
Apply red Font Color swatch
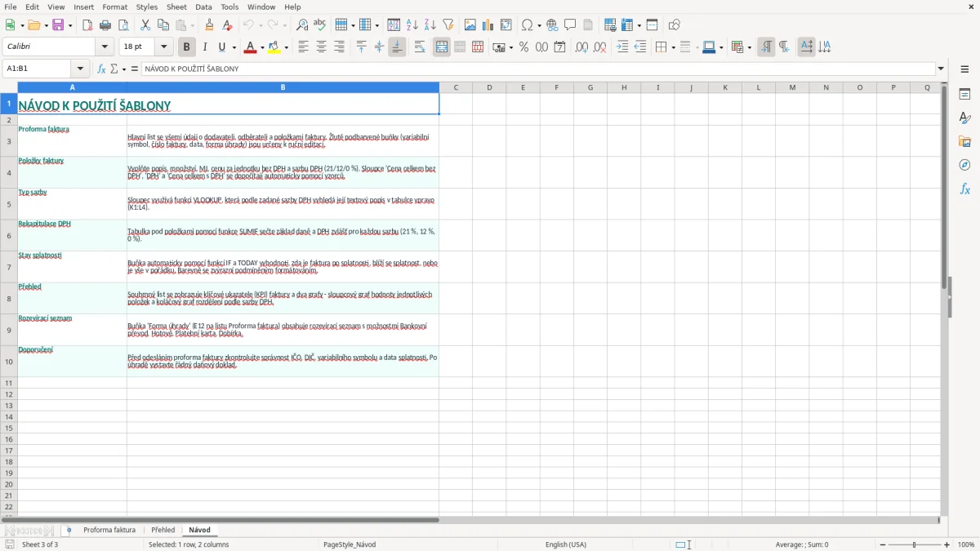[x=250, y=47]
